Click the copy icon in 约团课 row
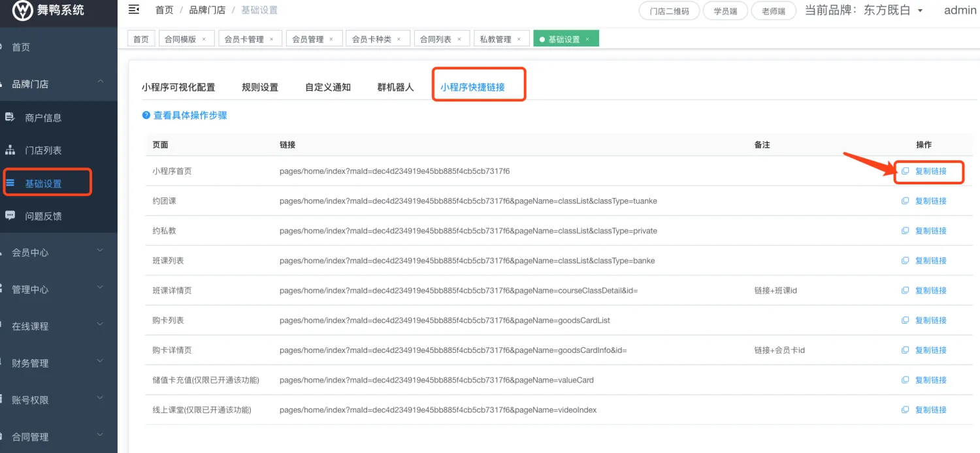 (x=905, y=201)
